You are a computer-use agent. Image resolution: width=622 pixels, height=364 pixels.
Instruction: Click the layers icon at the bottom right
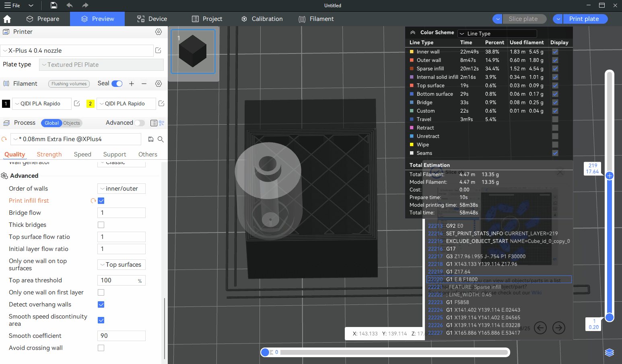point(609,352)
